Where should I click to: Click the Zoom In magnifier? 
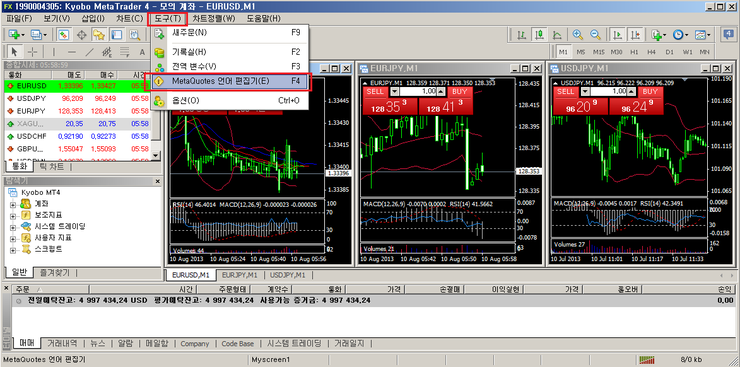click(577, 34)
